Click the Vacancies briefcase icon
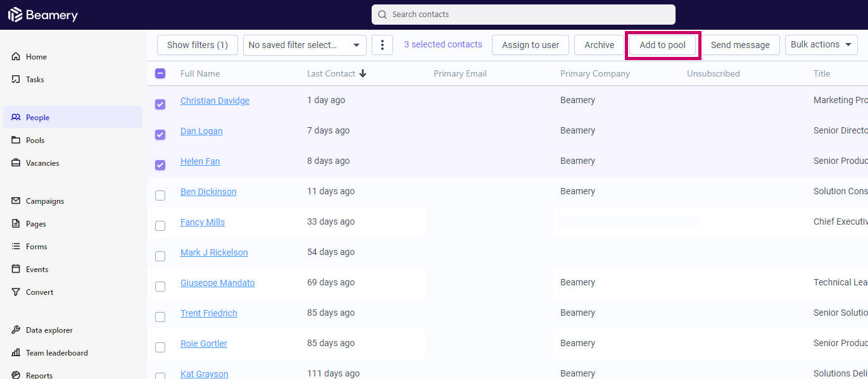Screen dimensions: 868x379 16,163
